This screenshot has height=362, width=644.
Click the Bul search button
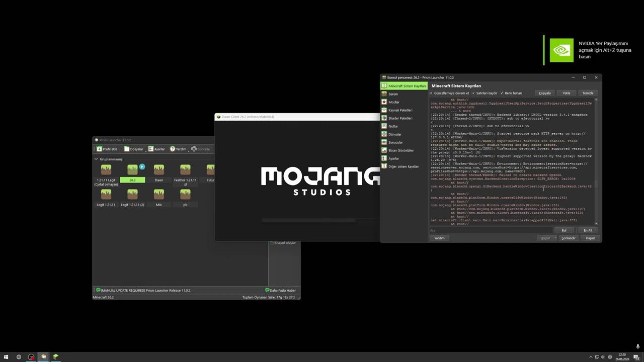(564, 230)
